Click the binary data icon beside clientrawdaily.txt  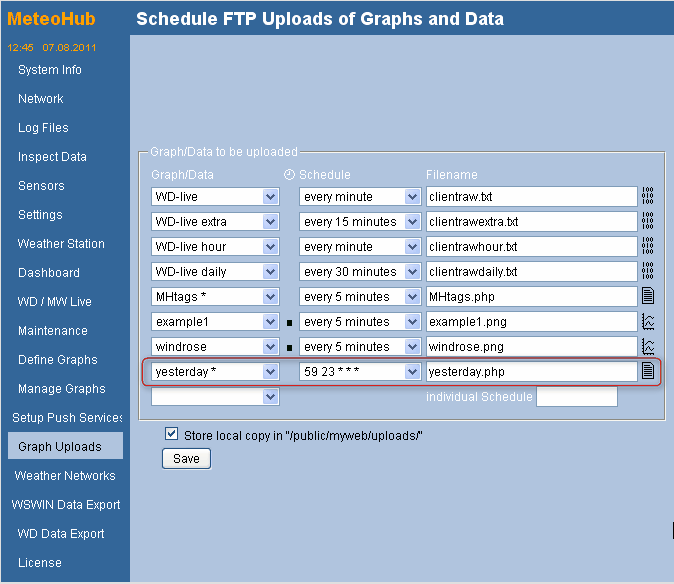click(647, 272)
